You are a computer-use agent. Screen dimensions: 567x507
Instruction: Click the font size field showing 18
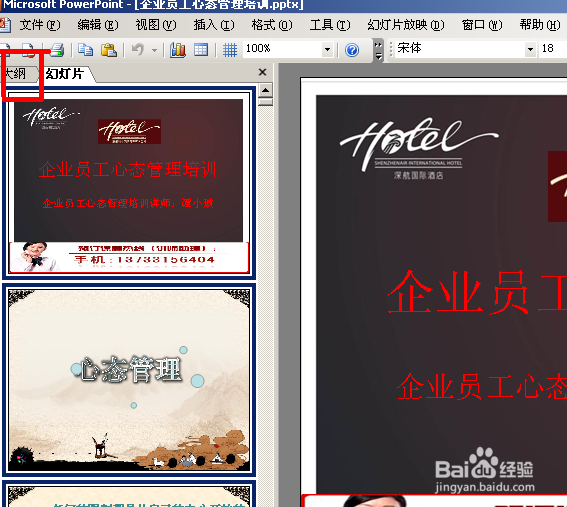(x=552, y=49)
